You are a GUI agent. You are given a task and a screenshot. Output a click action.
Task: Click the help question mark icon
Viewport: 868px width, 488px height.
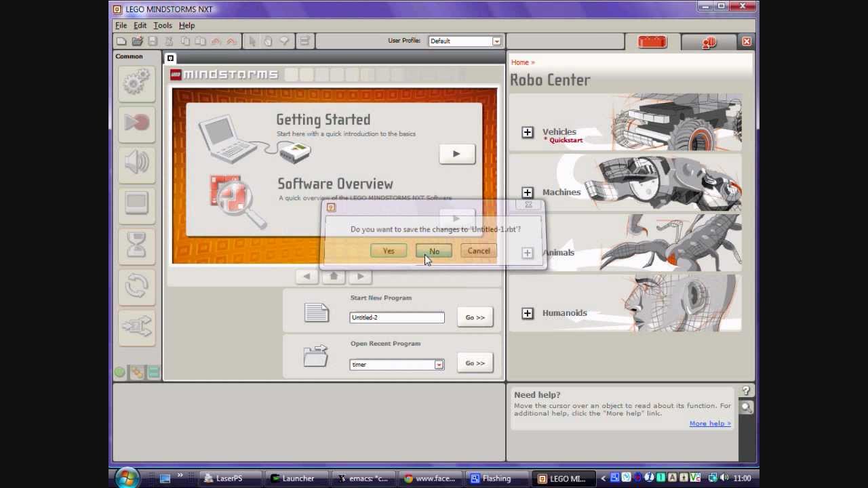pyautogui.click(x=746, y=391)
